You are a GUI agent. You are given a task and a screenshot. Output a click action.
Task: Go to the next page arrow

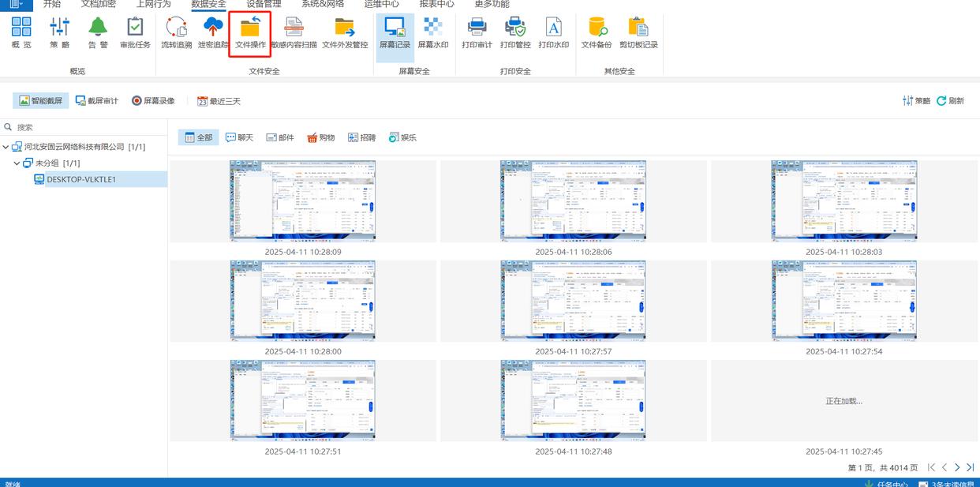point(957,468)
